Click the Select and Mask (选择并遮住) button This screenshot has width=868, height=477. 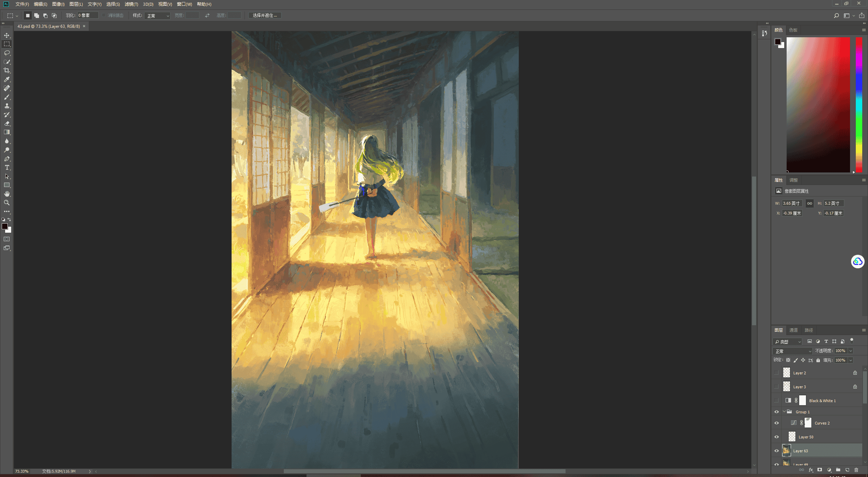point(265,15)
